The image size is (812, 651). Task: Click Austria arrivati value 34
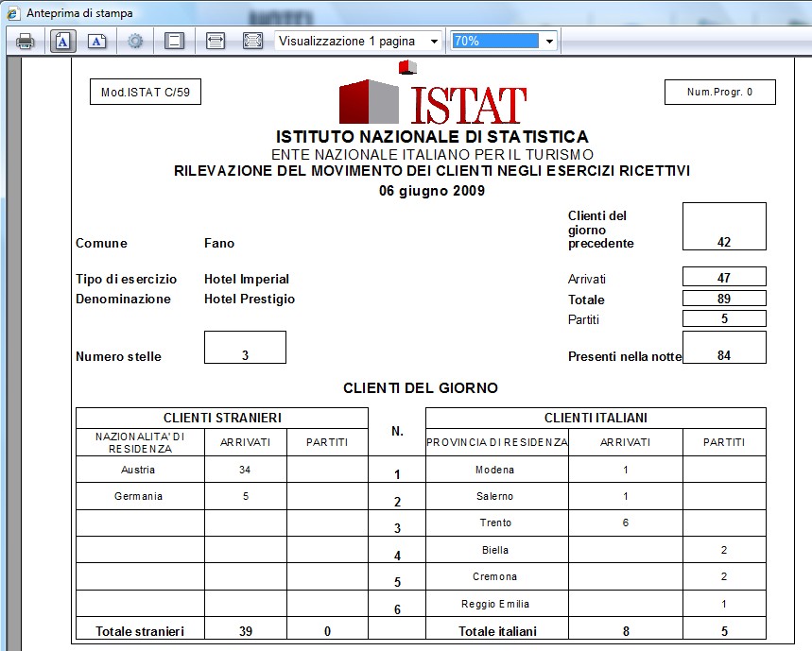coord(245,470)
